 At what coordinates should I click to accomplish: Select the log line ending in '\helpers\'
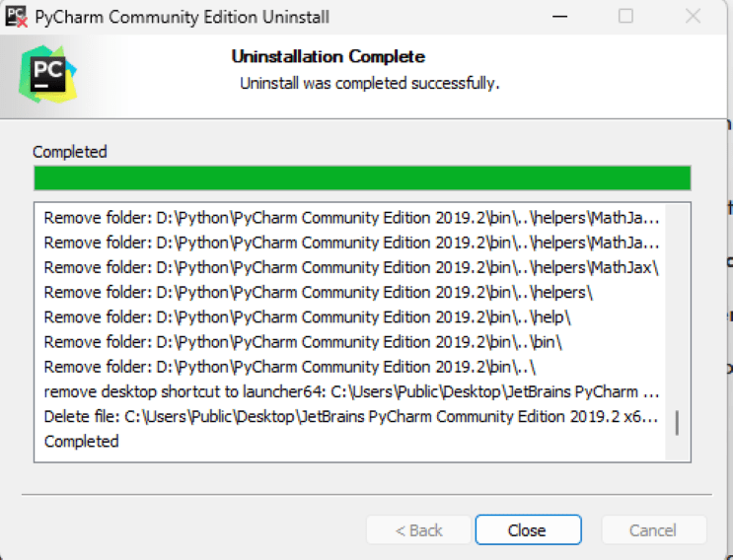(x=318, y=293)
